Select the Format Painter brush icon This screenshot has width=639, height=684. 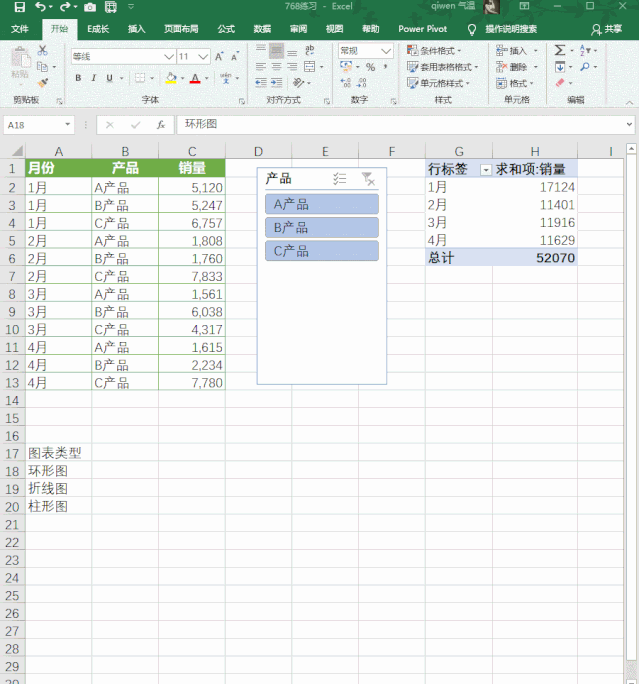point(43,82)
